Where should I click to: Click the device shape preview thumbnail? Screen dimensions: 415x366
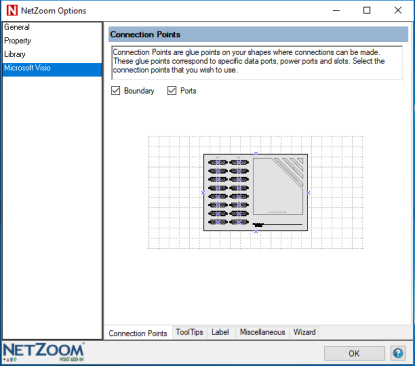[256, 192]
